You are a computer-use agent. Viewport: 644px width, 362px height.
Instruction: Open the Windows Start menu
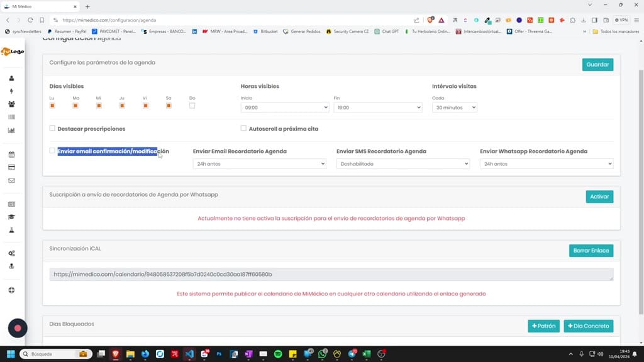tap(11, 354)
